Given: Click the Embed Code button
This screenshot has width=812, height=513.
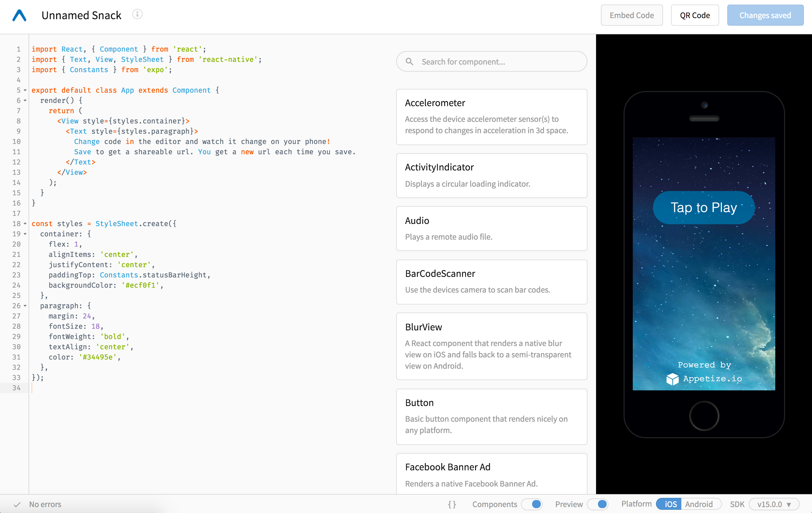Looking at the screenshot, I should (631, 15).
